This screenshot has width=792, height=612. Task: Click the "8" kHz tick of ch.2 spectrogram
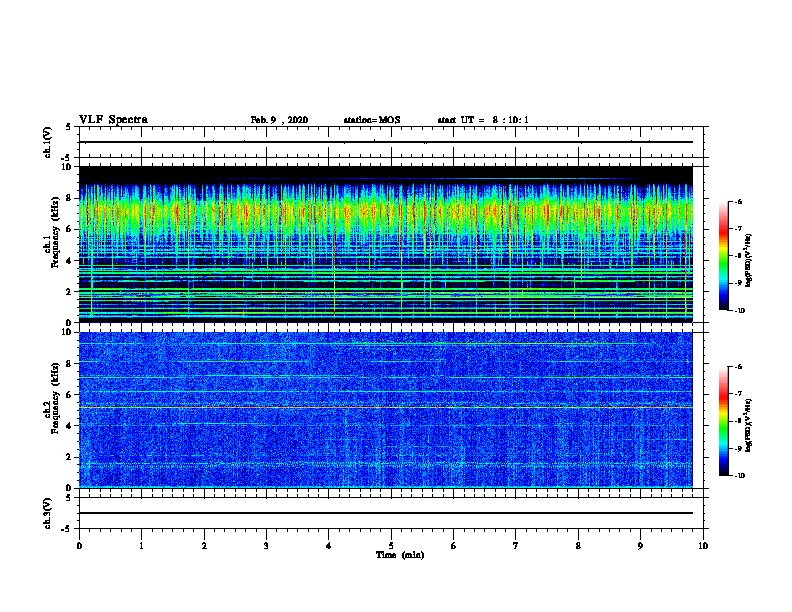69,364
